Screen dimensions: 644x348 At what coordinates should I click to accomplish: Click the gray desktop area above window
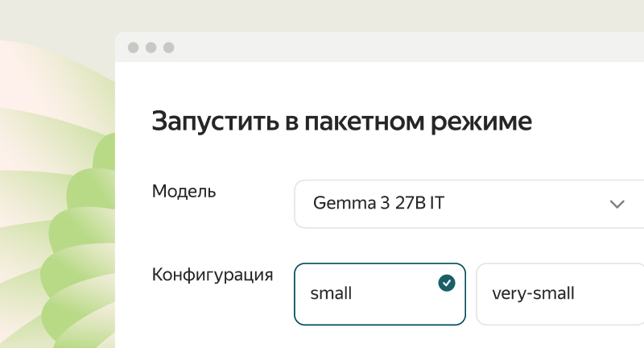[x=322, y=14]
